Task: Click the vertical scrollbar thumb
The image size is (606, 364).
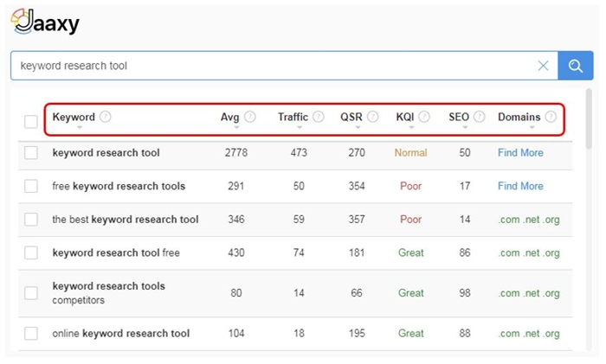Action: tap(589, 118)
